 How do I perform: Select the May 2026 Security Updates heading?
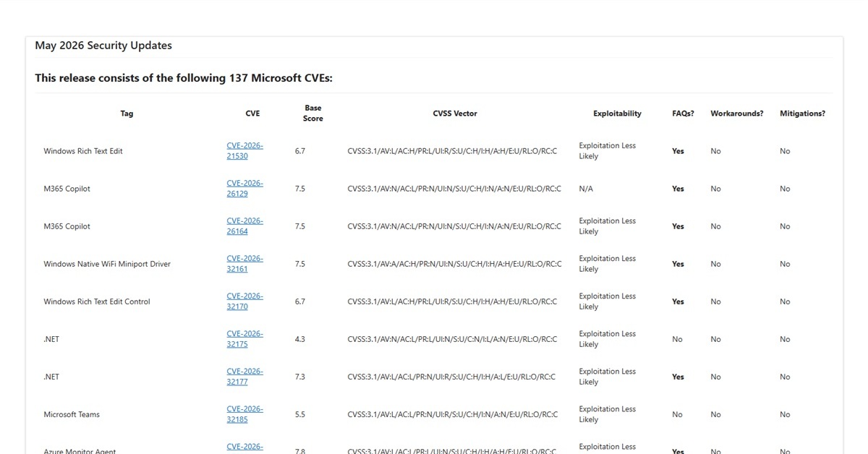coord(103,46)
